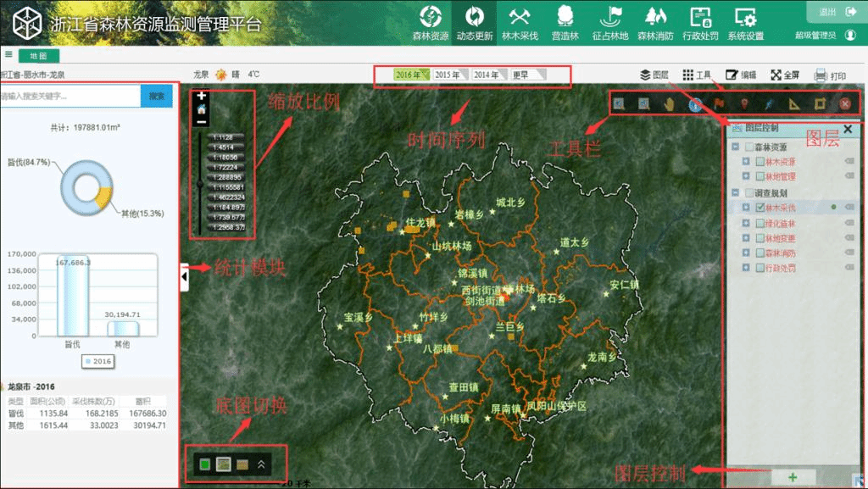The height and width of the screenshot is (489, 868).
Task: Select the pan hand tool
Action: coord(669,104)
